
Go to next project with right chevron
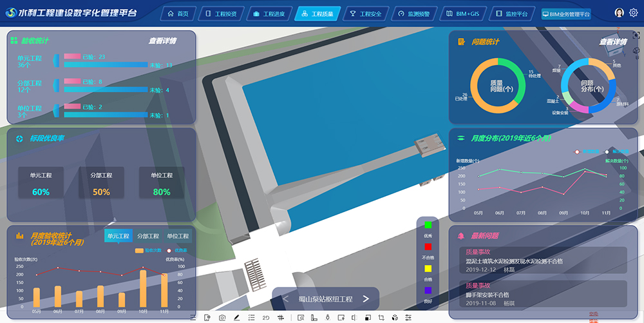[366, 299]
